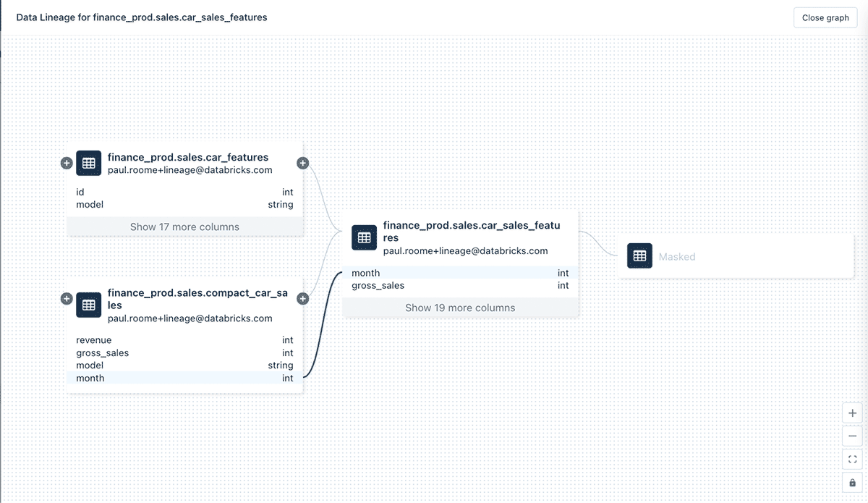The image size is (868, 503).
Task: Fit the graph to view
Action: pos(852,459)
